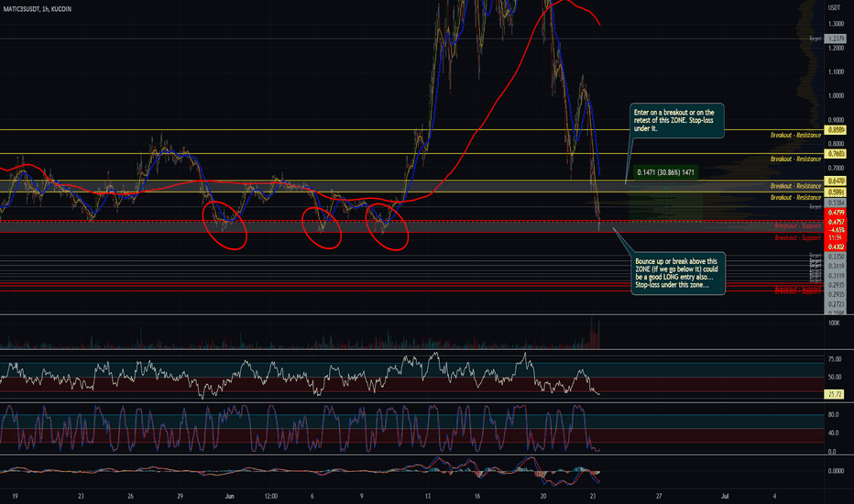Click the 0.0000 MACD axis level
Image resolution: width=854 pixels, height=504 pixels.
tap(836, 471)
